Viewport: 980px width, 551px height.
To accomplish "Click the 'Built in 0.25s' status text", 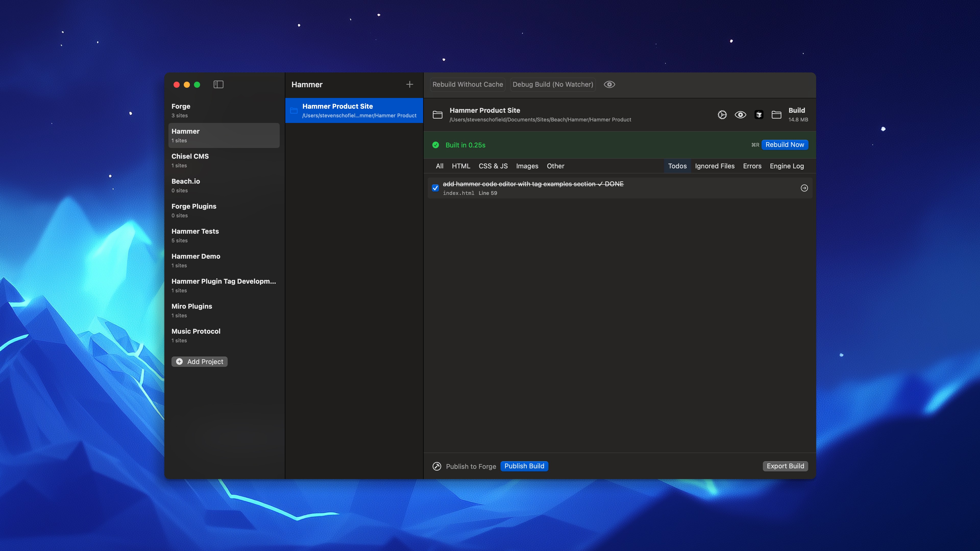I will pyautogui.click(x=465, y=145).
